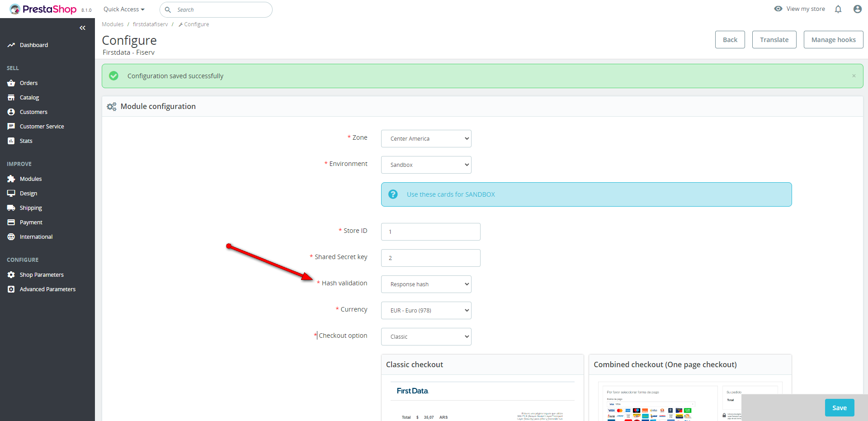Open the Stats menu item

(x=26, y=141)
